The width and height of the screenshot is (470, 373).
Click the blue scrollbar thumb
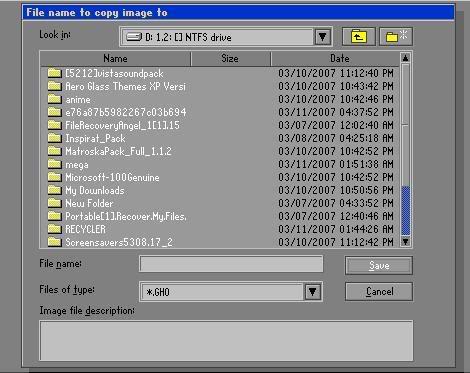click(405, 211)
